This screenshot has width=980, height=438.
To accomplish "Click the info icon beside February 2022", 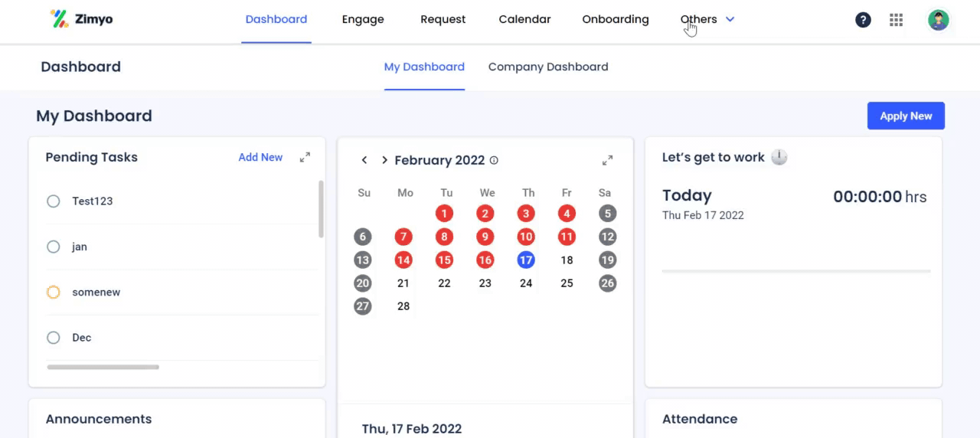I will tap(494, 160).
